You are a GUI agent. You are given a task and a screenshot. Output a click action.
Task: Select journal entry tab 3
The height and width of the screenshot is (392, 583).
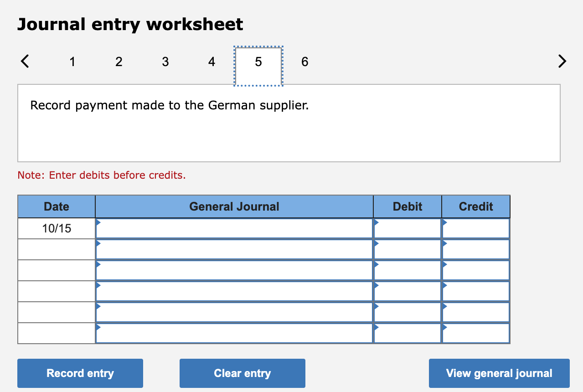tap(165, 61)
